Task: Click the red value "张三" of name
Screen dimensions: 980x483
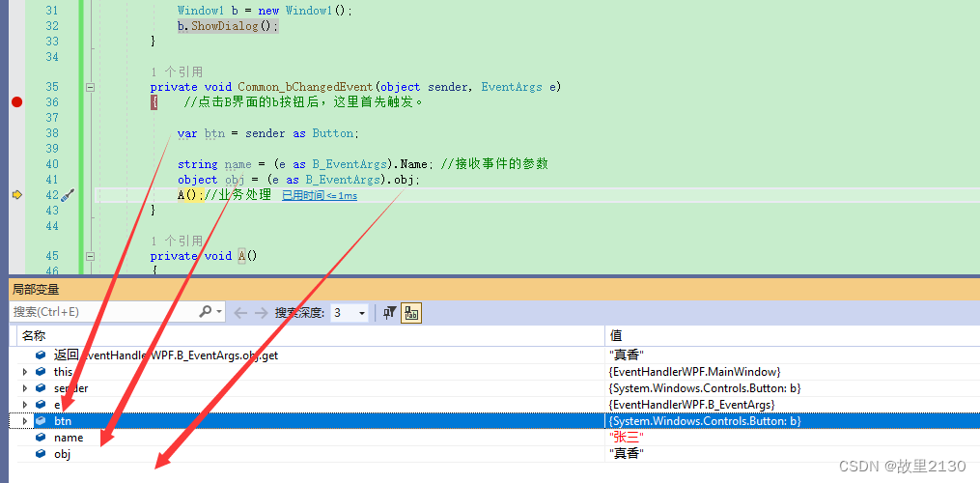Action: tap(627, 438)
